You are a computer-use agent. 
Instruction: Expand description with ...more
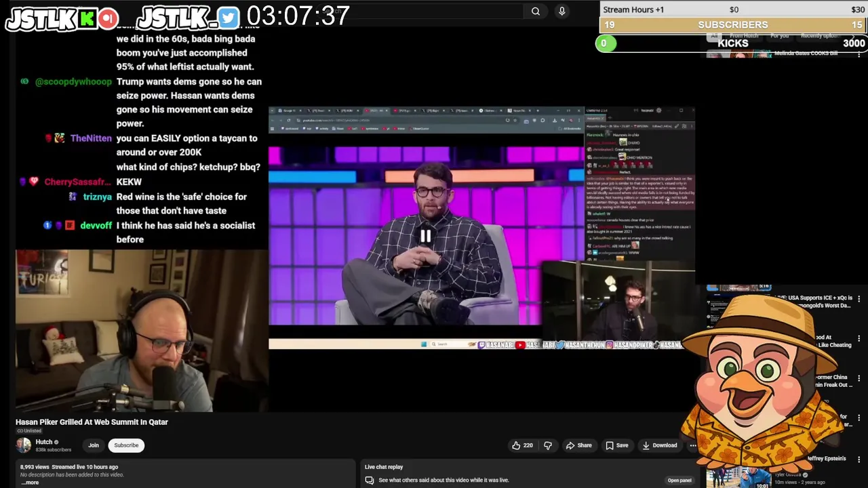point(30,483)
